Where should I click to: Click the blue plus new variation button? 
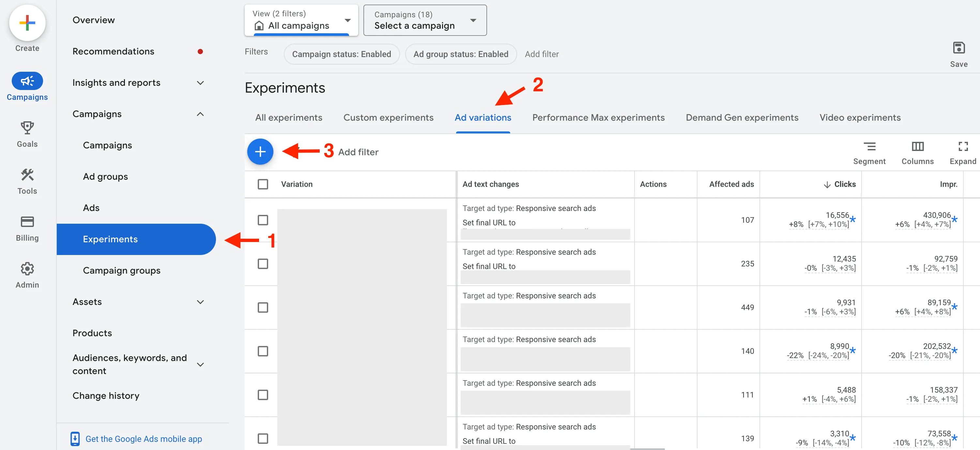(260, 152)
